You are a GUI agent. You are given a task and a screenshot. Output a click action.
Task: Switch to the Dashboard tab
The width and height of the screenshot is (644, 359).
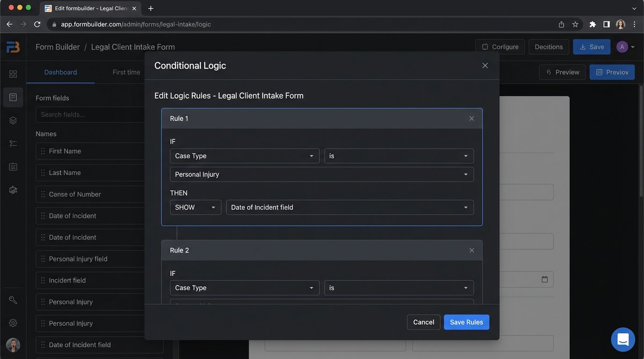pyautogui.click(x=60, y=72)
